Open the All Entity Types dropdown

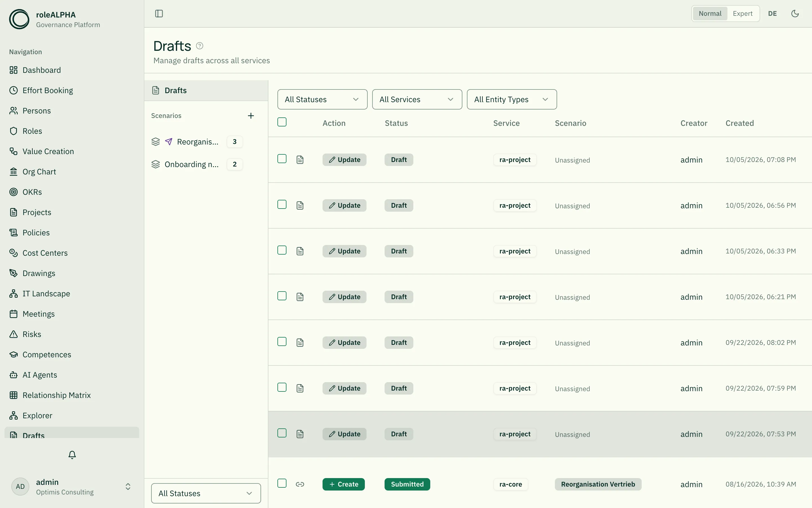(x=512, y=99)
